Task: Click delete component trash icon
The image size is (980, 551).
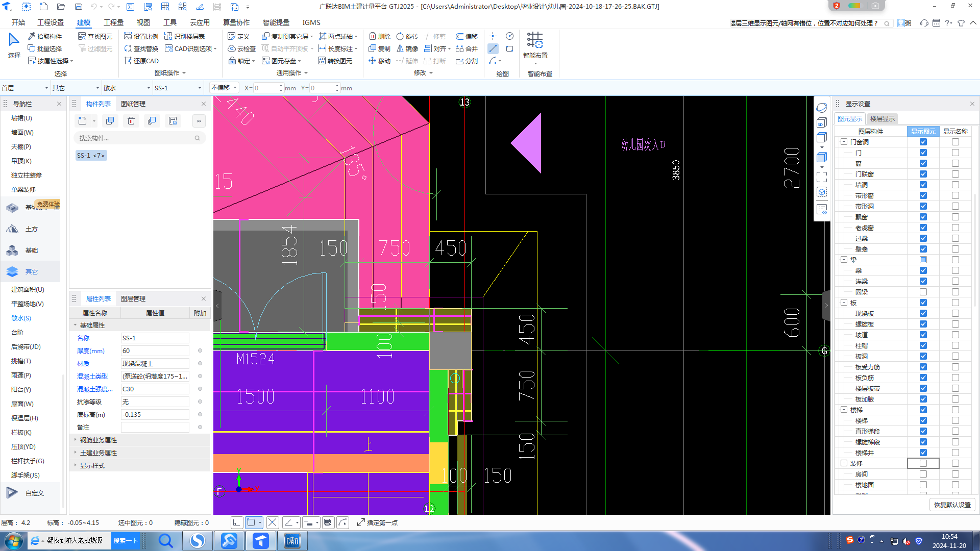Action: click(x=131, y=121)
